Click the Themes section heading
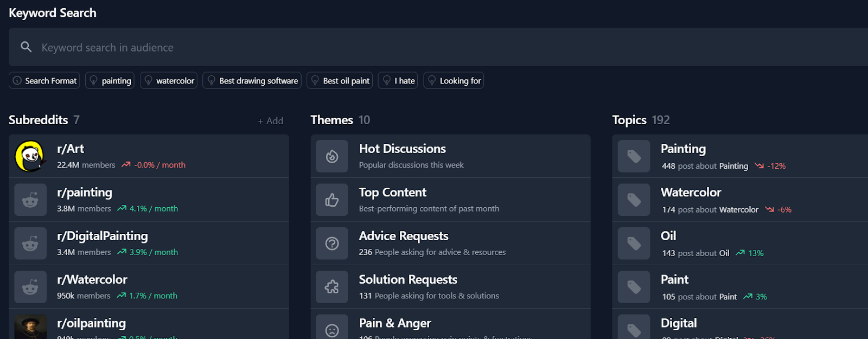 (x=332, y=120)
